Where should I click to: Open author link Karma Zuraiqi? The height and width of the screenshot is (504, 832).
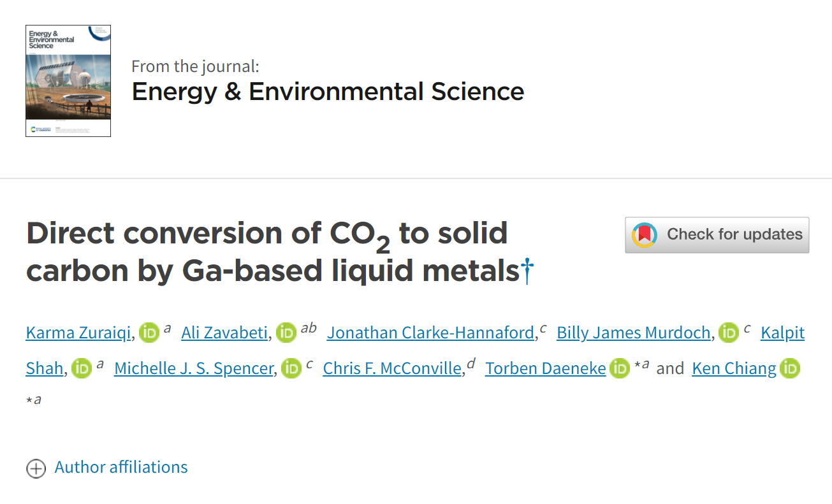(79, 333)
